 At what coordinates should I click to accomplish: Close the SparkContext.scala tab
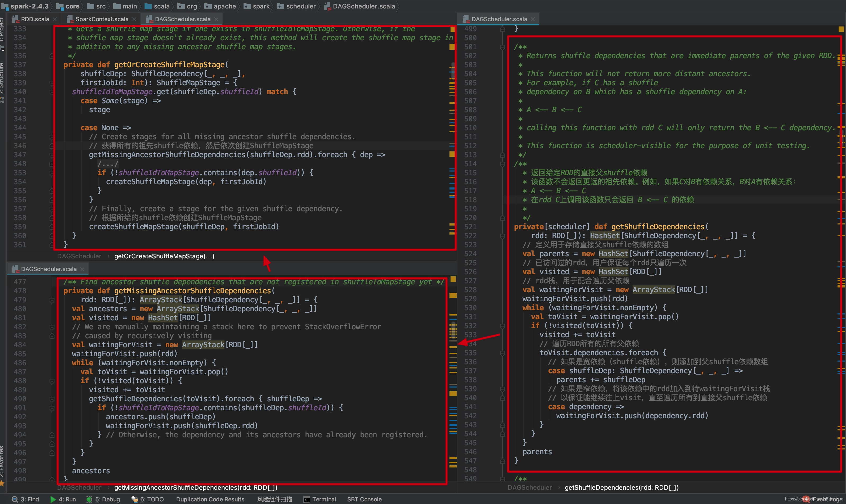(x=134, y=19)
